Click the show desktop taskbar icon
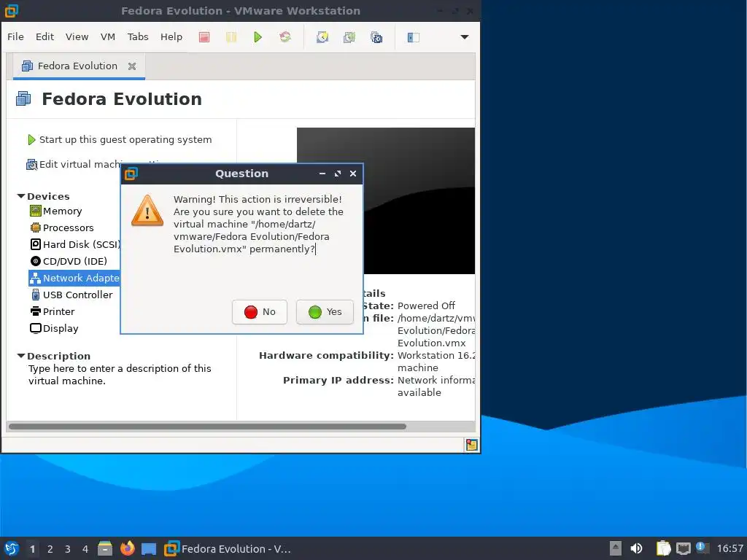747x560 pixels. click(149, 549)
